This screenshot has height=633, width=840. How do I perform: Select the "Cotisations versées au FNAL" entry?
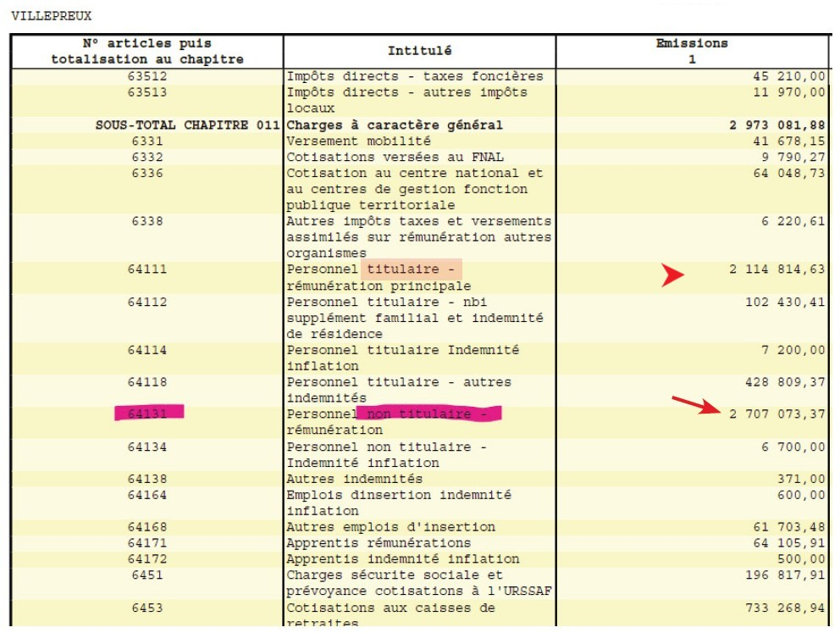(x=394, y=157)
